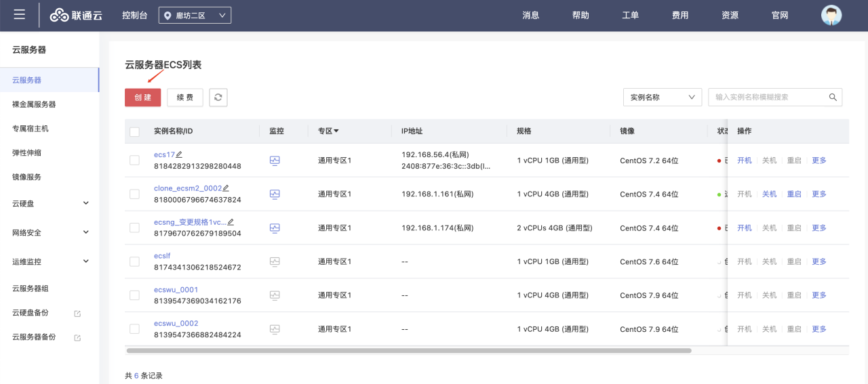Click the search magnifier icon
The width and height of the screenshot is (868, 384).
pos(833,98)
